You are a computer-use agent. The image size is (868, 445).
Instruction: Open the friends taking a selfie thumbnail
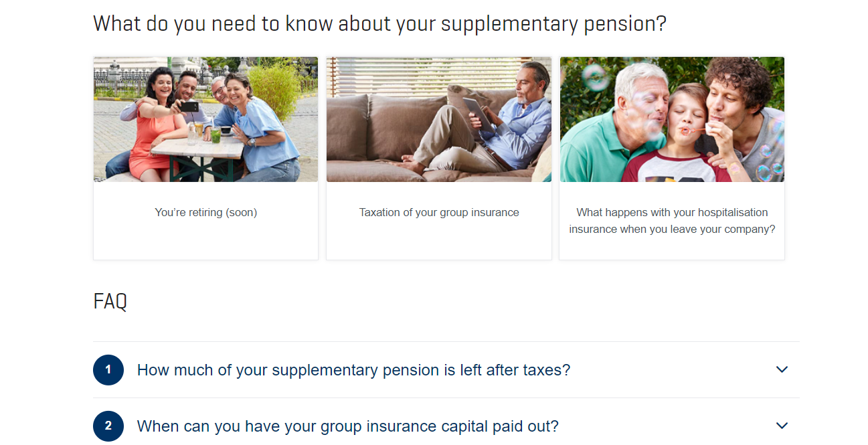205,119
